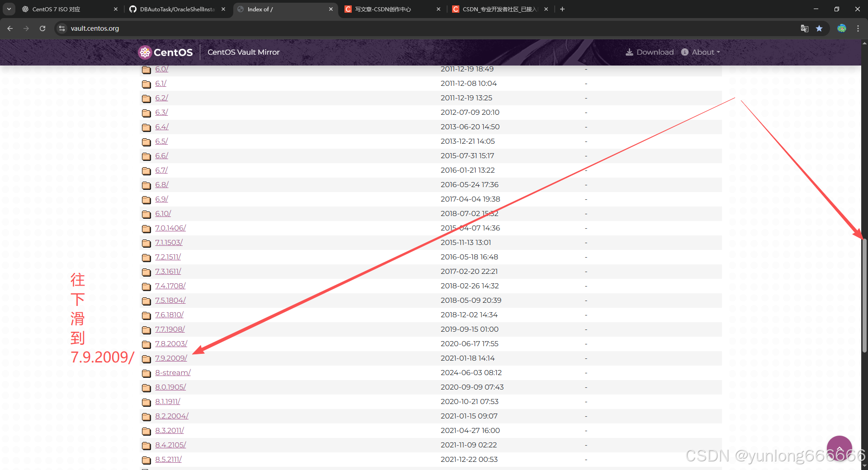Click the new tab plus button
The image size is (868, 470).
click(562, 9)
